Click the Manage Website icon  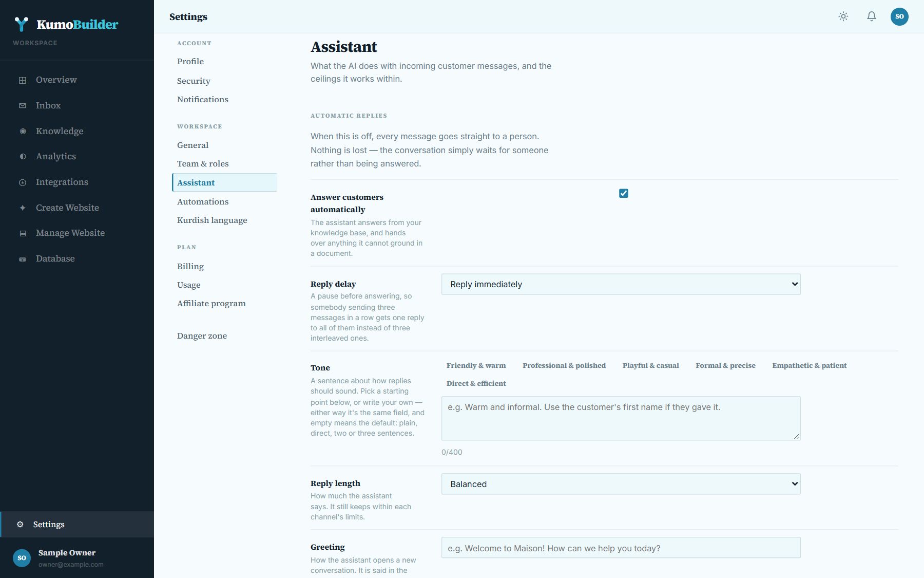[23, 233]
